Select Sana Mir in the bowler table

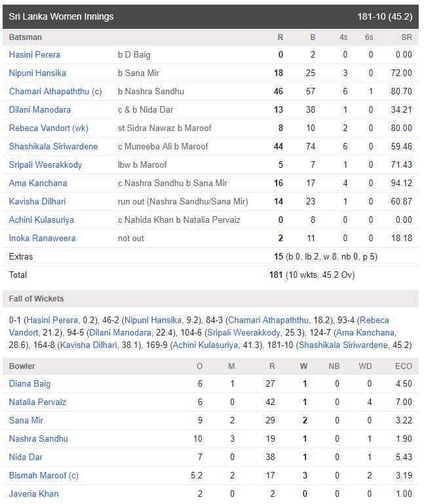pos(26,421)
